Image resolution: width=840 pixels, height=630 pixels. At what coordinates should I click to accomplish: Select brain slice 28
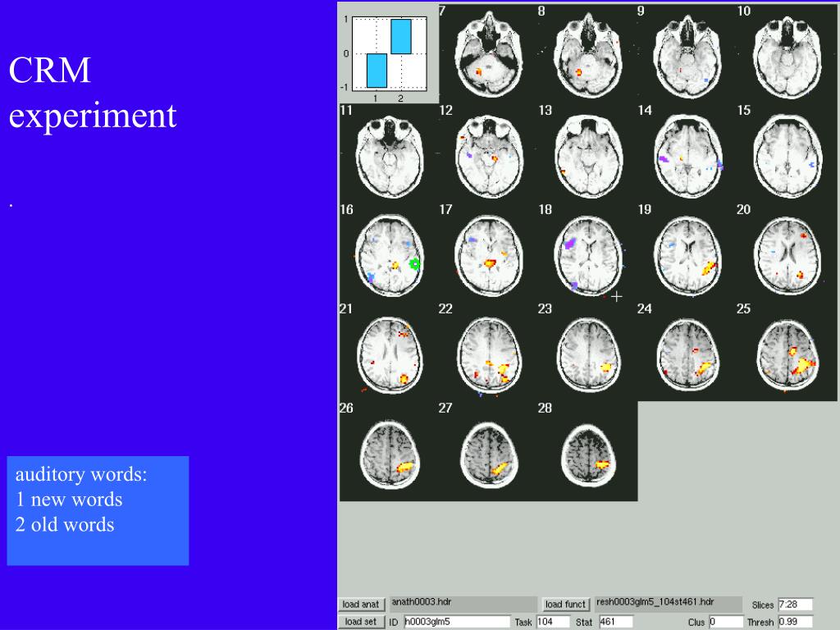[588, 455]
